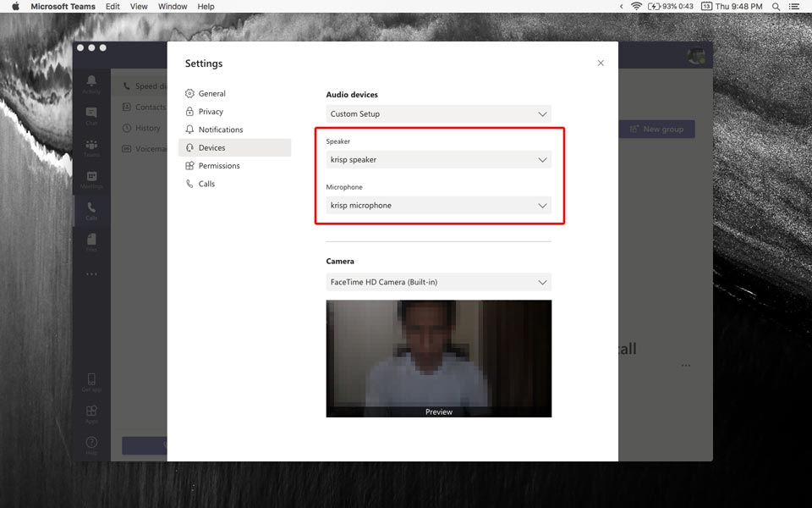The image size is (812, 508).
Task: Open the Help menu
Action: tap(206, 6)
